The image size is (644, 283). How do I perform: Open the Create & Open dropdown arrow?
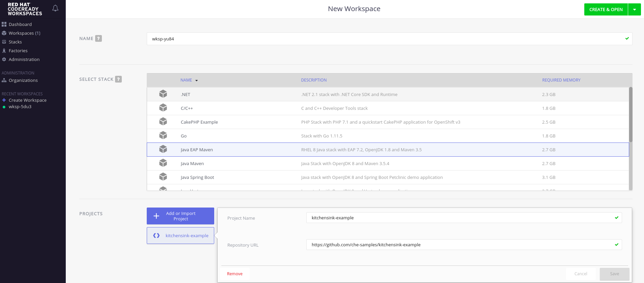coord(635,9)
